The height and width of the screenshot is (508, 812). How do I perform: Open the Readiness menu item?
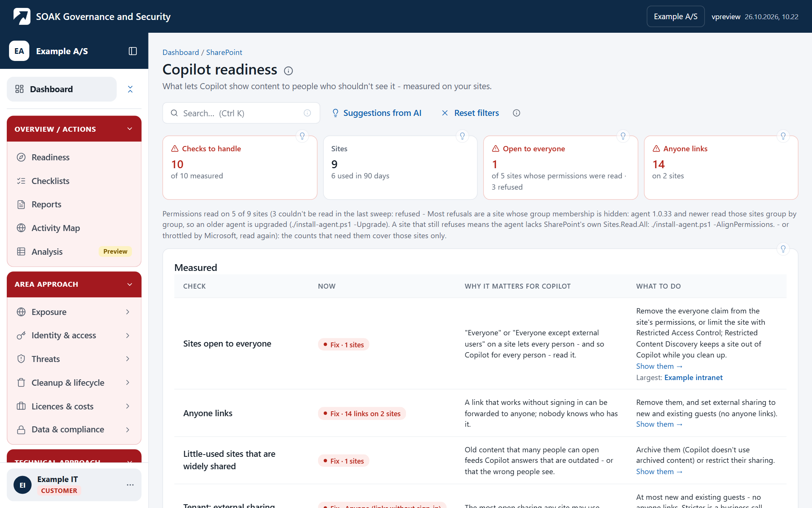point(74,157)
